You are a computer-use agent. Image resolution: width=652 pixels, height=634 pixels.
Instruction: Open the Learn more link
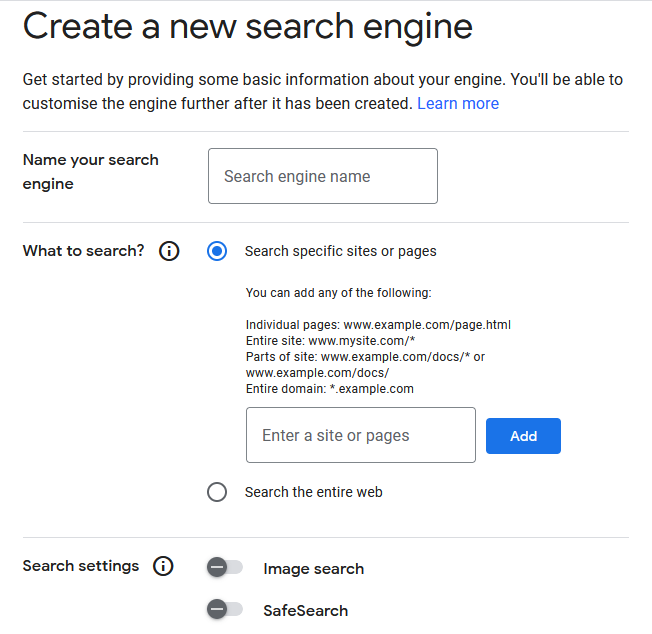pos(458,104)
